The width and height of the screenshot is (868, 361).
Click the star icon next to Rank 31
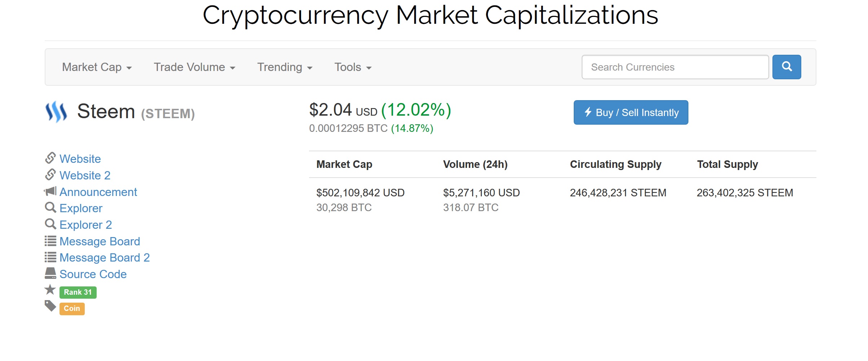[x=50, y=290]
